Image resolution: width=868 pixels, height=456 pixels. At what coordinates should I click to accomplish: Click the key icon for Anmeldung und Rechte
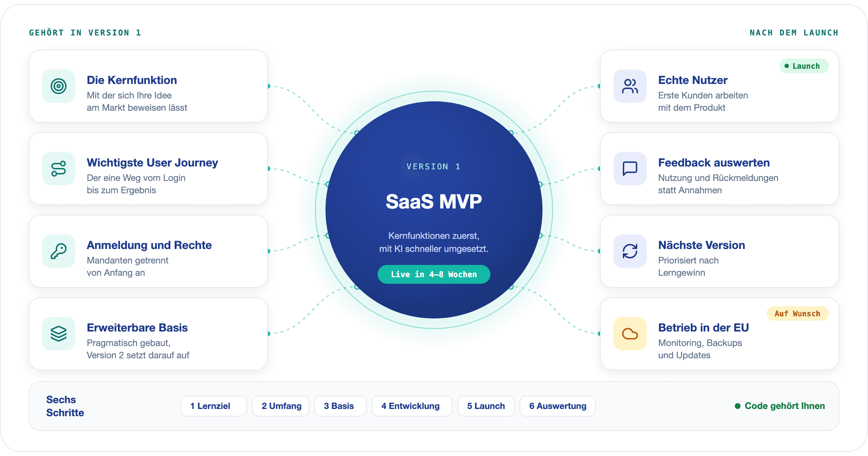[59, 251]
